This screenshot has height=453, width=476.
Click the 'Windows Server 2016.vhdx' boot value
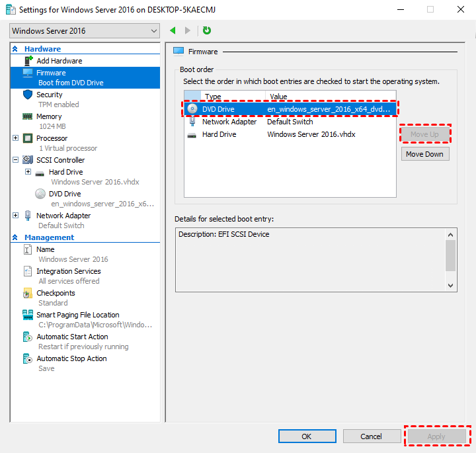[311, 134]
